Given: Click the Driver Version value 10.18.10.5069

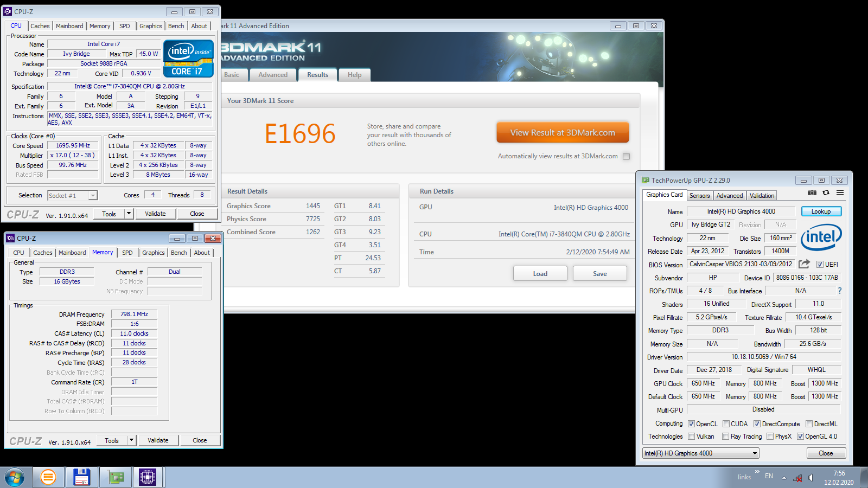Looking at the screenshot, I should (763, 357).
